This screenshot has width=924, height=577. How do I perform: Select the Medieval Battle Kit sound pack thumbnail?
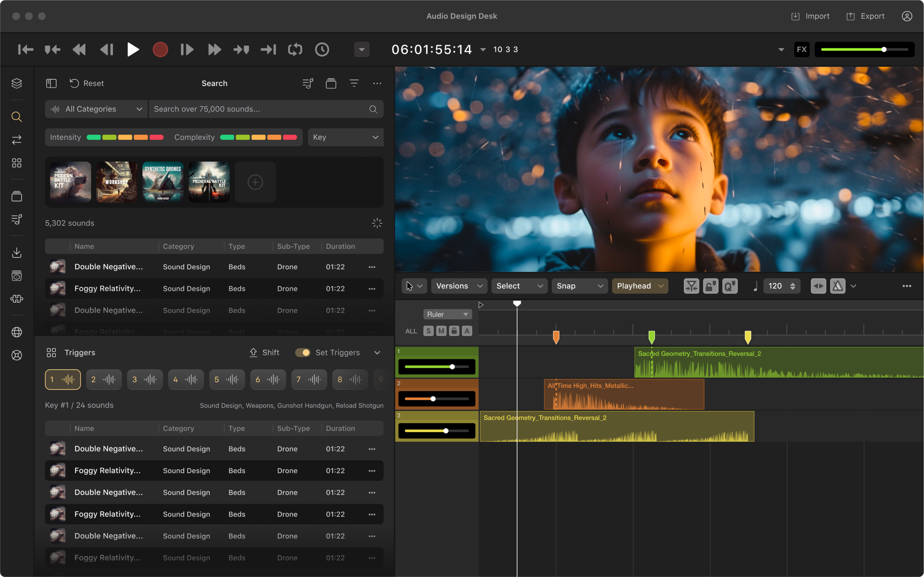209,182
